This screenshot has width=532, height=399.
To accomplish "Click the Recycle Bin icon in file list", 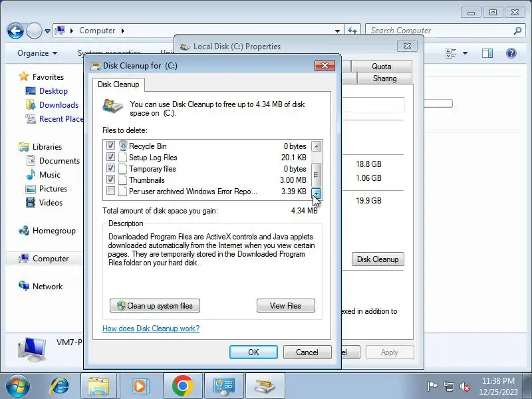I will (x=123, y=146).
